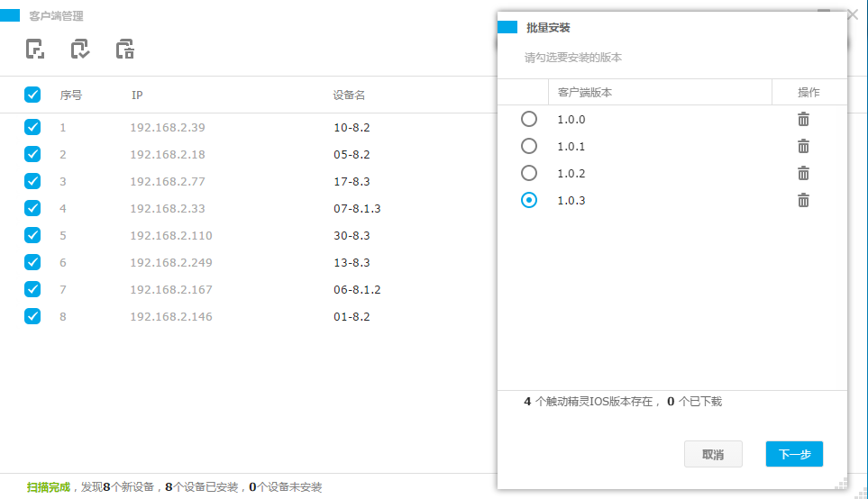This screenshot has width=868, height=499.
Task: Click version label 1.0.3
Action: click(x=571, y=201)
